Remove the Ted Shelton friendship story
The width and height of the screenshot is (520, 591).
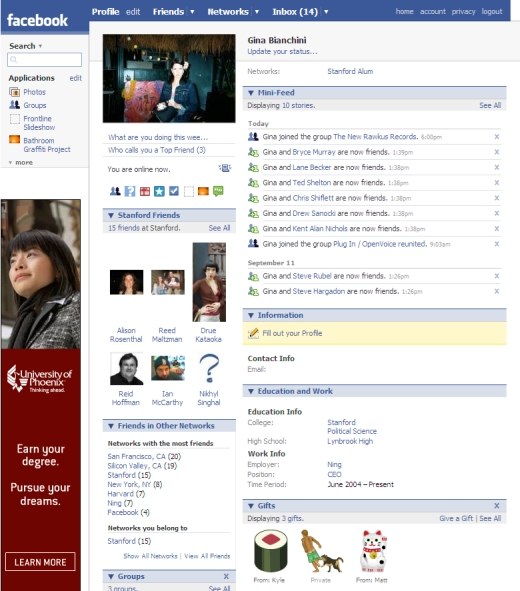[x=497, y=183]
